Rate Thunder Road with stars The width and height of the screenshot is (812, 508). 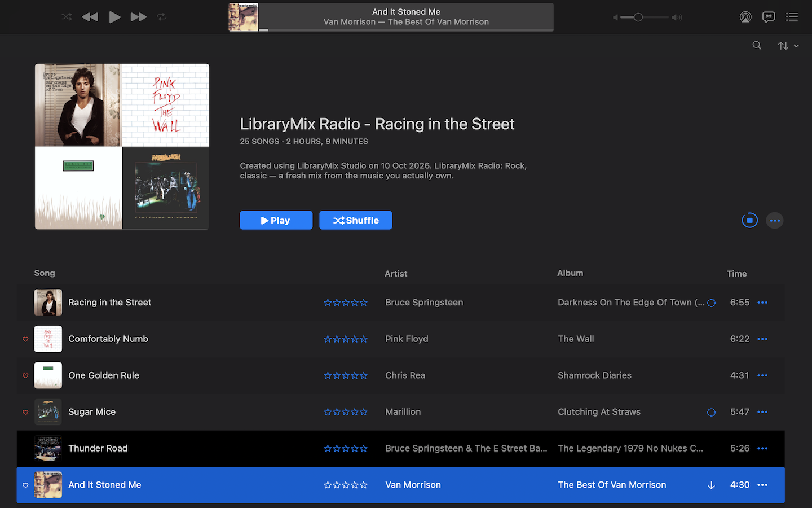pyautogui.click(x=346, y=449)
